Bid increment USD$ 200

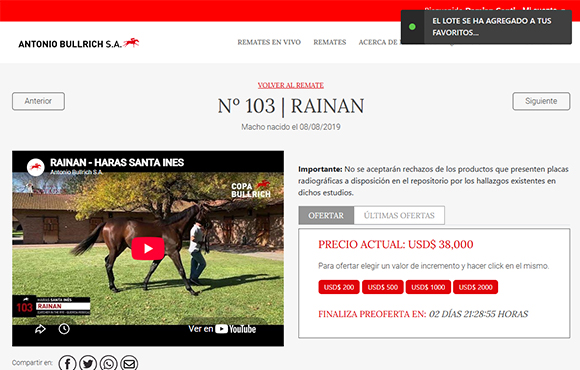(x=339, y=287)
